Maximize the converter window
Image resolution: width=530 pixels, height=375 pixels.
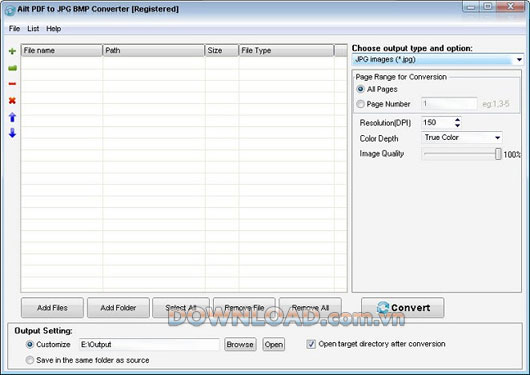point(488,6)
